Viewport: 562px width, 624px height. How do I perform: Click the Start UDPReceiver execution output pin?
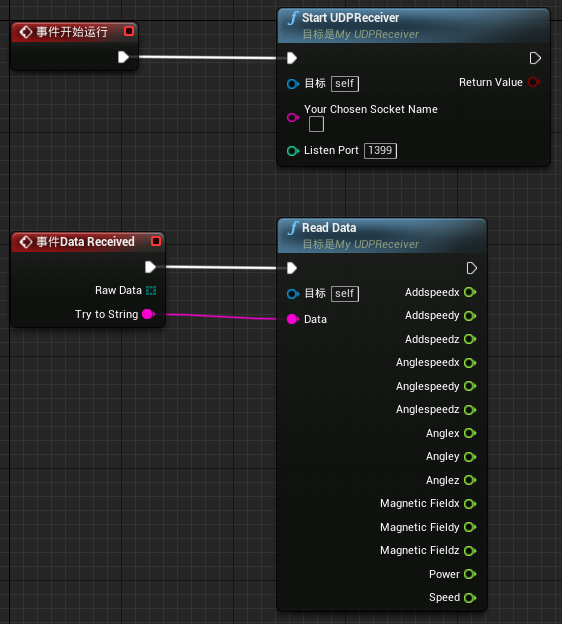(x=535, y=58)
